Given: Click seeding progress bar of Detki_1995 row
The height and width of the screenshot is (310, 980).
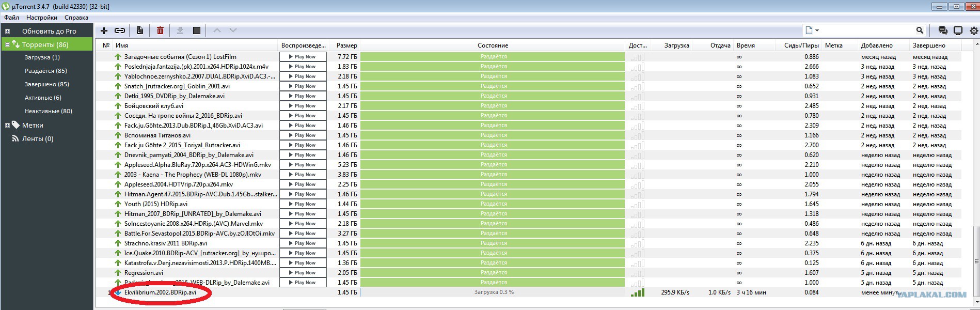Looking at the screenshot, I should (493, 96).
